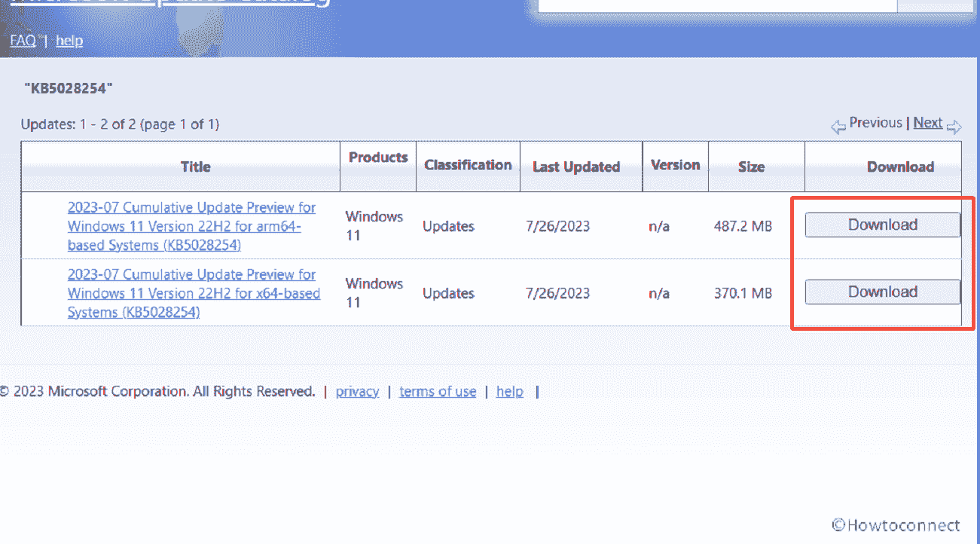Click the right arrow beside Next
This screenshot has width=980, height=544.
coord(954,127)
